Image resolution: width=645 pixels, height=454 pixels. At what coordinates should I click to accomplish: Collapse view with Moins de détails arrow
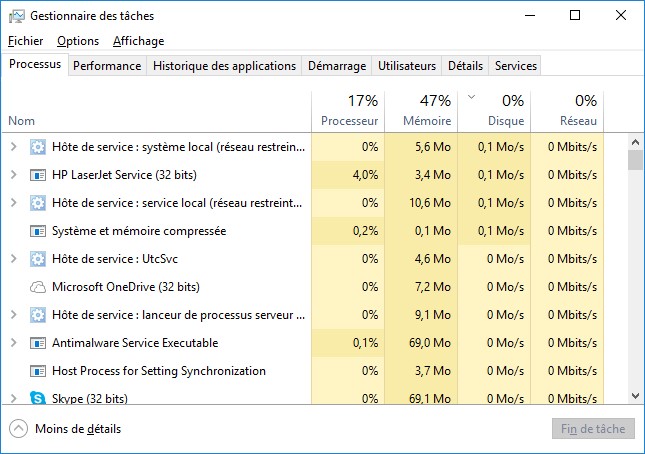[x=18, y=429]
